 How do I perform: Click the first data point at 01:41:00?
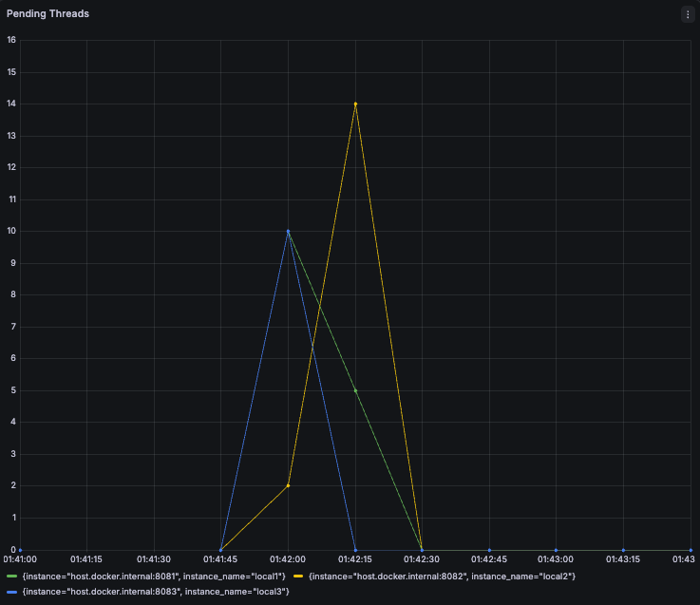[20, 550]
